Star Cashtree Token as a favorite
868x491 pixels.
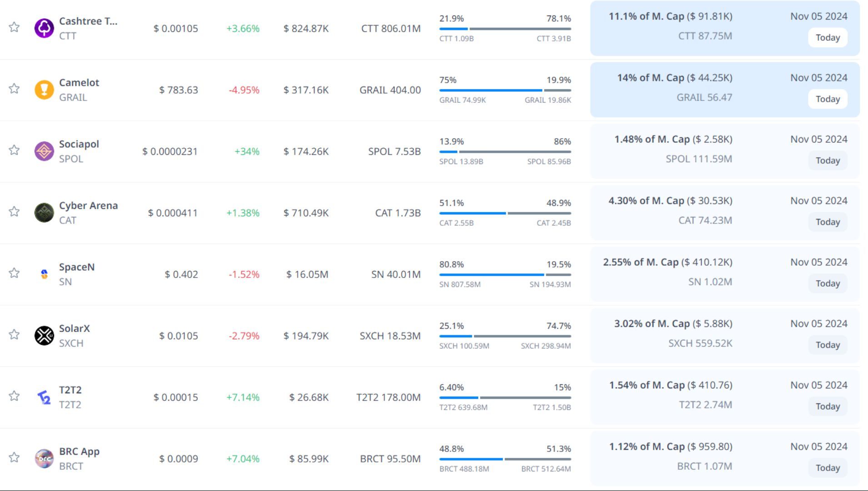point(14,27)
